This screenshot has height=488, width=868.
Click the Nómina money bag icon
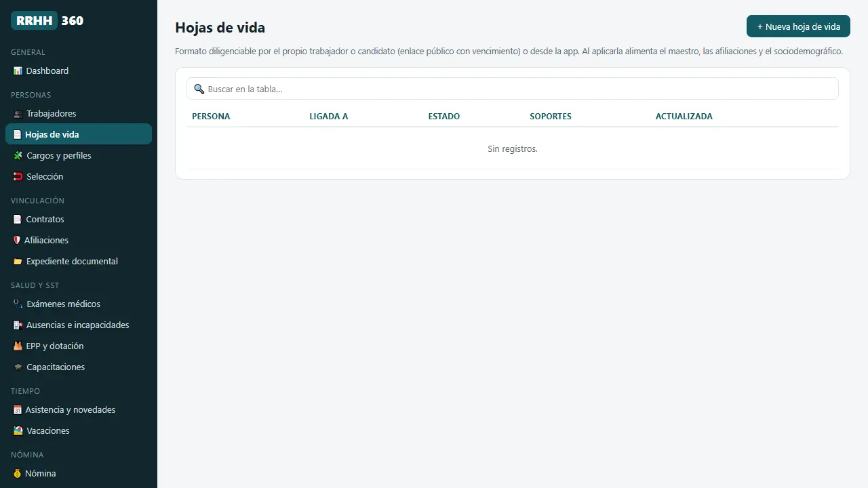tap(17, 473)
